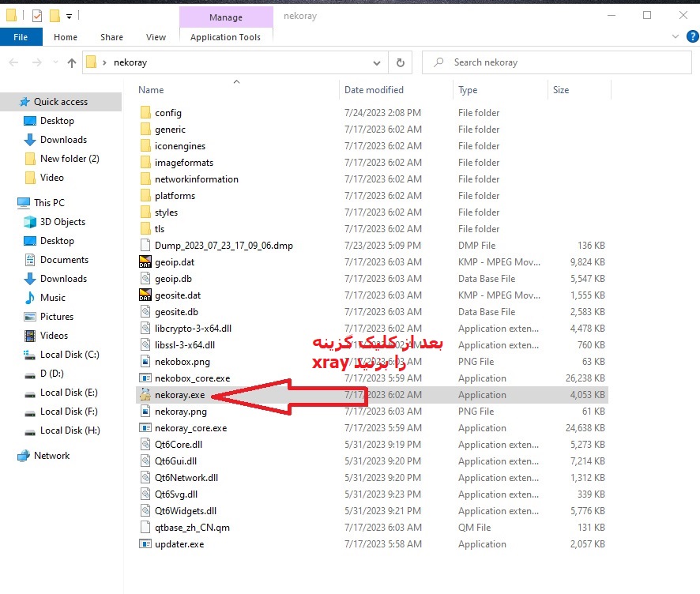
Task: Select the geoip.dat file icon
Action: click(x=144, y=261)
